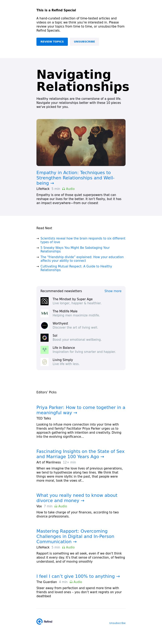The width and height of the screenshot is (162, 644).
Task: Open the friendship divide explained link
Action: point(82,259)
